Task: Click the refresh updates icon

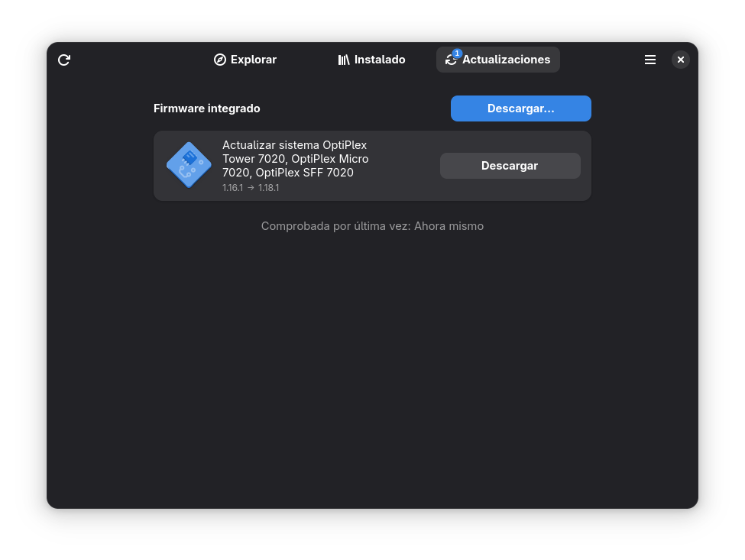Action: 64,60
